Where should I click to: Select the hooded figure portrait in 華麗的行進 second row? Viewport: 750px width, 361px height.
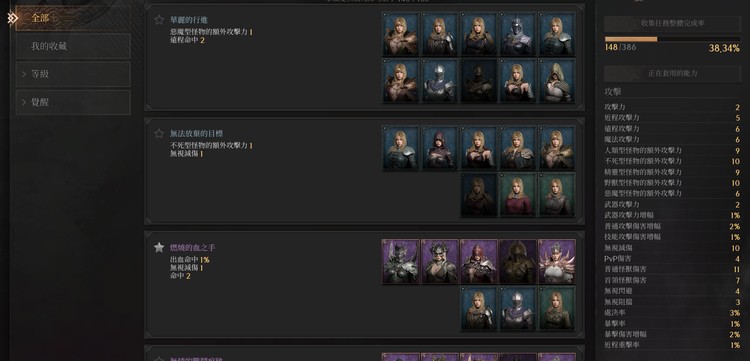(x=557, y=80)
